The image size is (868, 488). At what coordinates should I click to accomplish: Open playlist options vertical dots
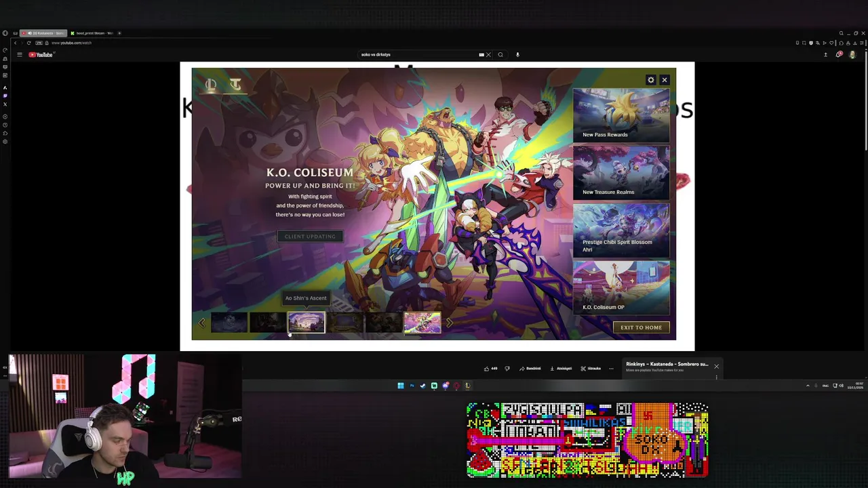click(716, 378)
